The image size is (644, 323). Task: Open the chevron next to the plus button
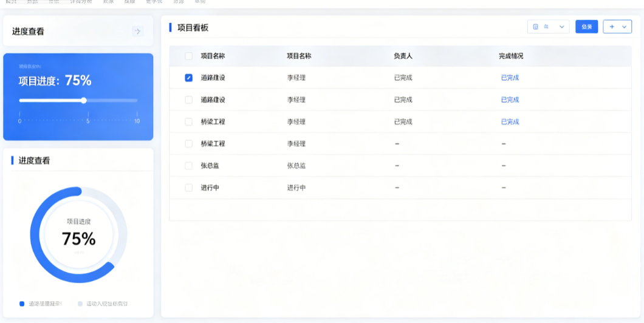point(625,27)
